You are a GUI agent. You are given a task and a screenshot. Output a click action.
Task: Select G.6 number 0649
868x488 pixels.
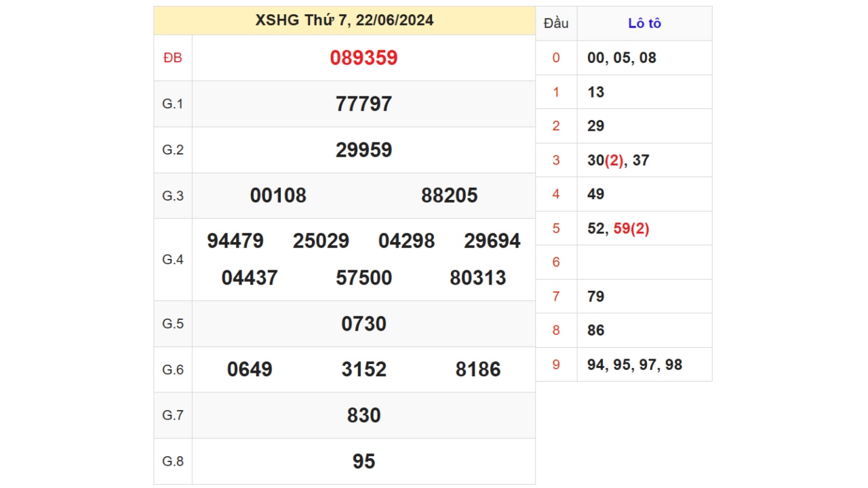click(250, 369)
